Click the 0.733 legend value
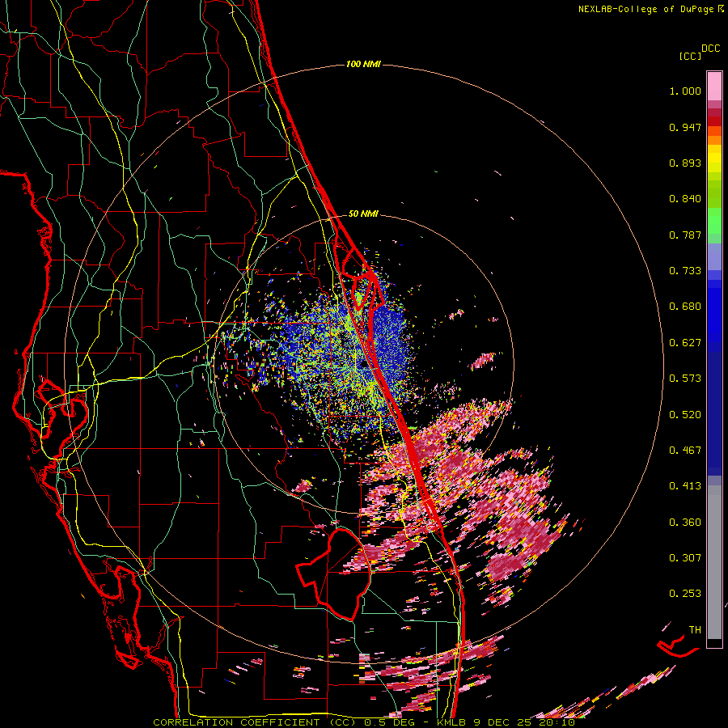Viewport: 728px width, 728px height. pyautogui.click(x=685, y=271)
